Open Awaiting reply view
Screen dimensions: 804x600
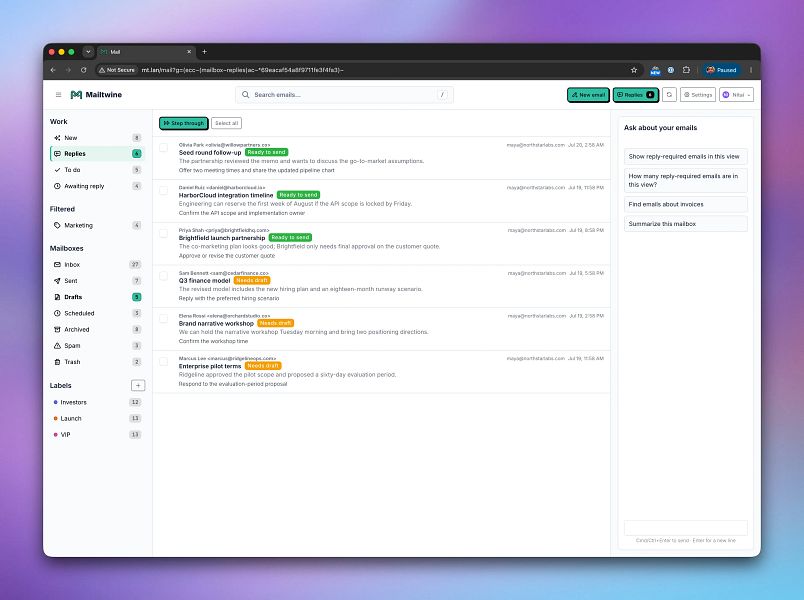[97, 186]
